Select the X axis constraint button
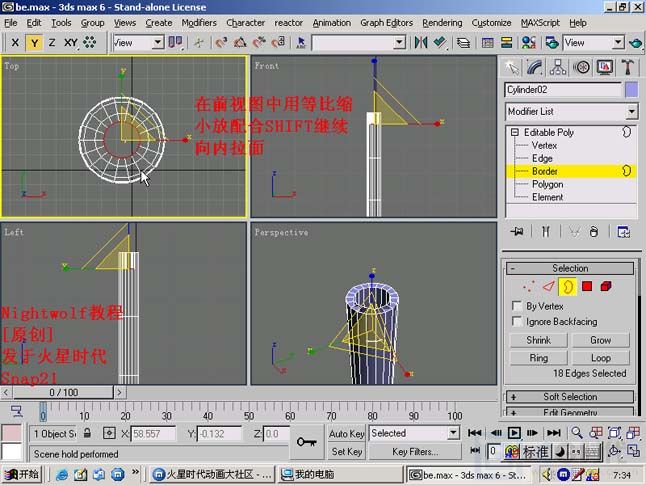 click(15, 42)
